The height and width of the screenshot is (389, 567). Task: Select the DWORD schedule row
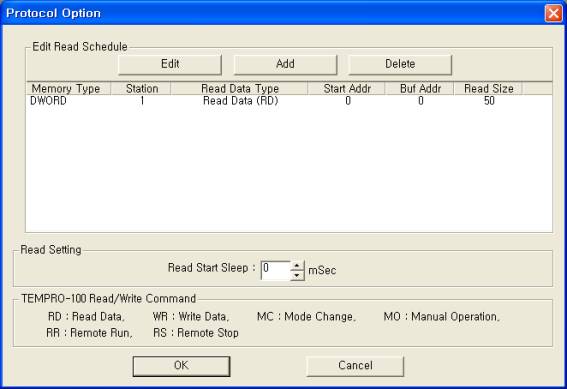click(x=289, y=101)
